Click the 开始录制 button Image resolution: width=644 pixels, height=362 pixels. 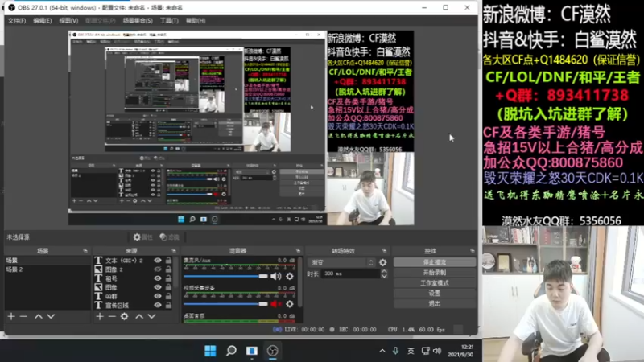[435, 273]
